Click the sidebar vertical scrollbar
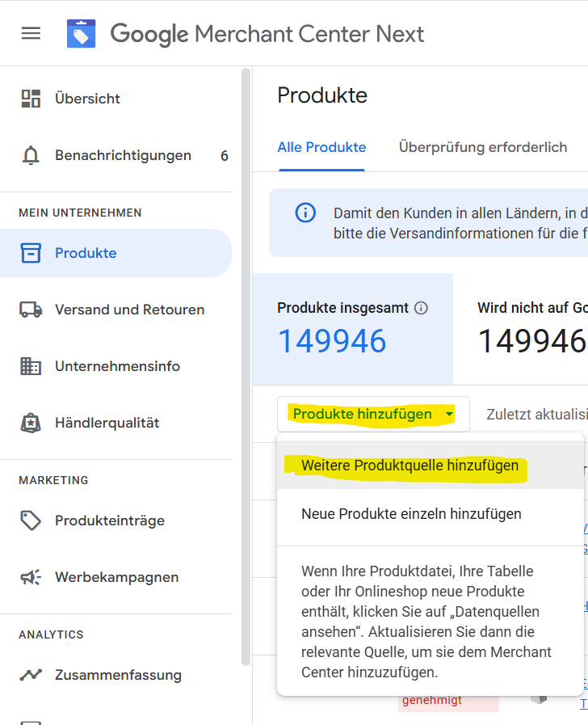This screenshot has width=588, height=725. (x=246, y=367)
